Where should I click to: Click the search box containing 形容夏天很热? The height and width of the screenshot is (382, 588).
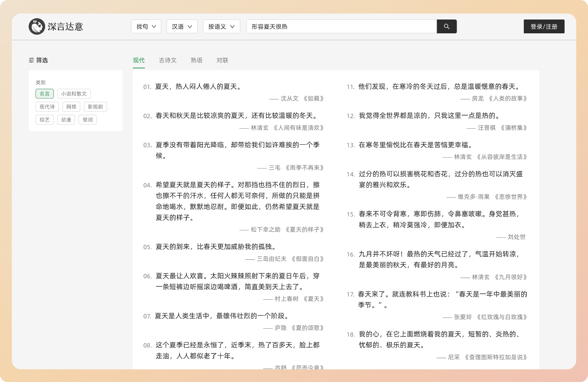tap(341, 26)
